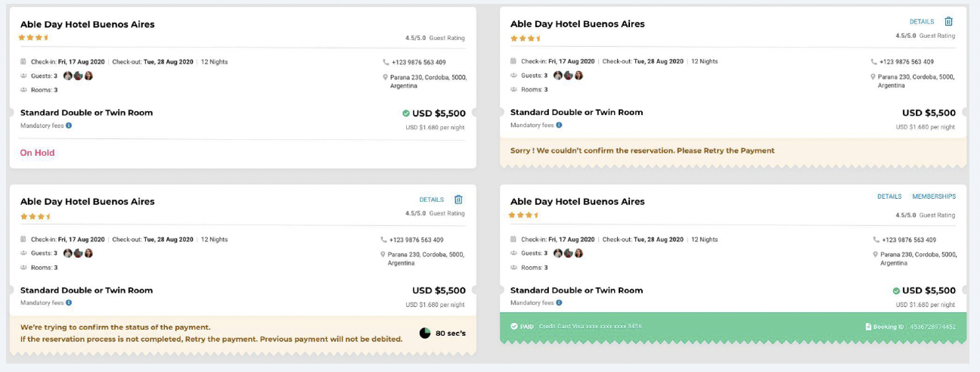Click guest avatars on the On Hold card
This screenshot has height=372, width=980.
pyautogui.click(x=78, y=76)
